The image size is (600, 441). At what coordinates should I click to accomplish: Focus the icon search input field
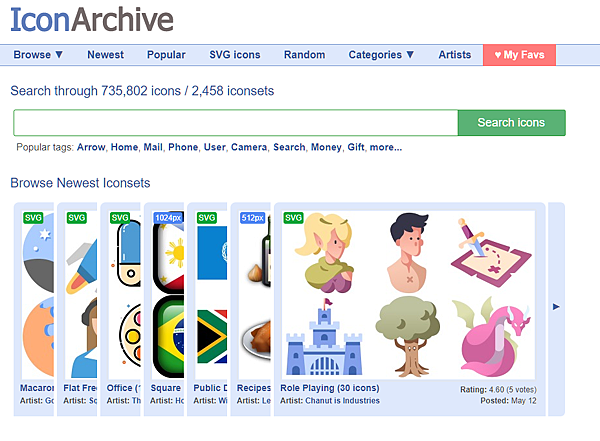click(x=236, y=122)
